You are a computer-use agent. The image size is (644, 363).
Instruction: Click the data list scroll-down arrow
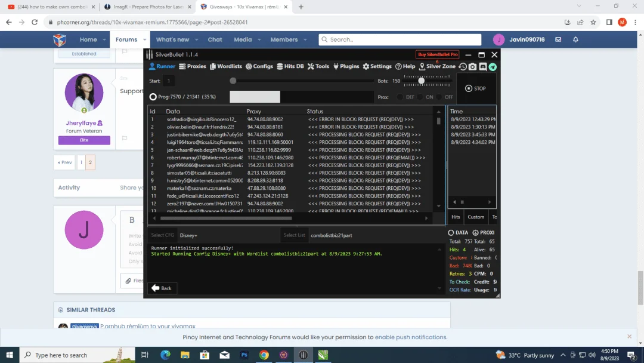(439, 206)
